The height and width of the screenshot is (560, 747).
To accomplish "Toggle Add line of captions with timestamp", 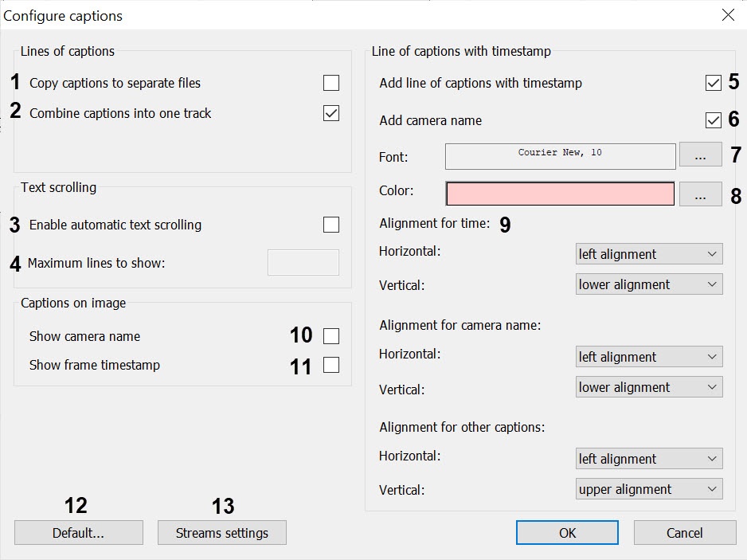I will point(713,83).
